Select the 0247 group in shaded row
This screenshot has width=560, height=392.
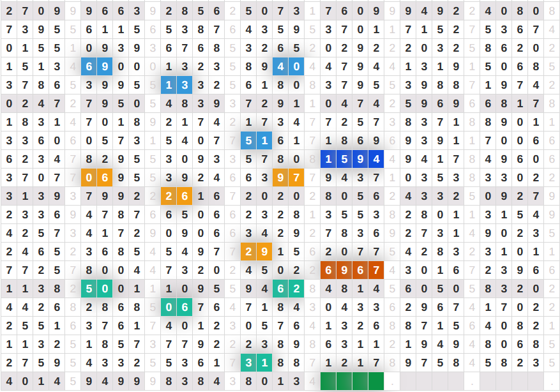[x=33, y=103]
